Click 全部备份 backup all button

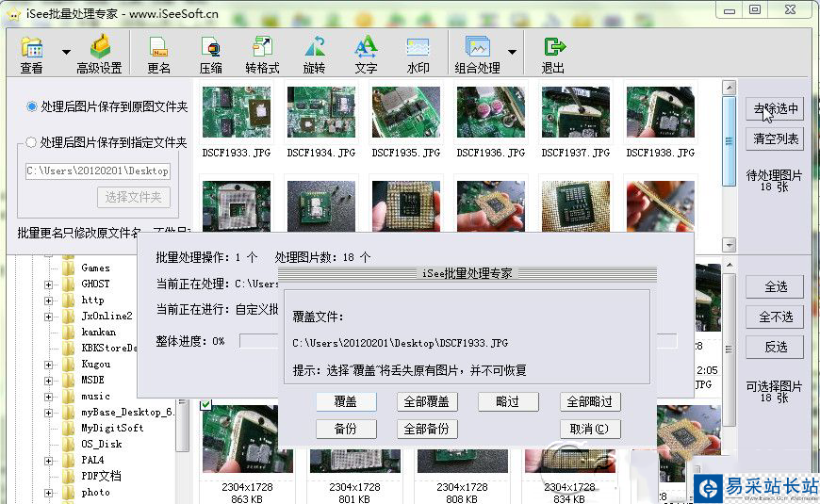(427, 429)
